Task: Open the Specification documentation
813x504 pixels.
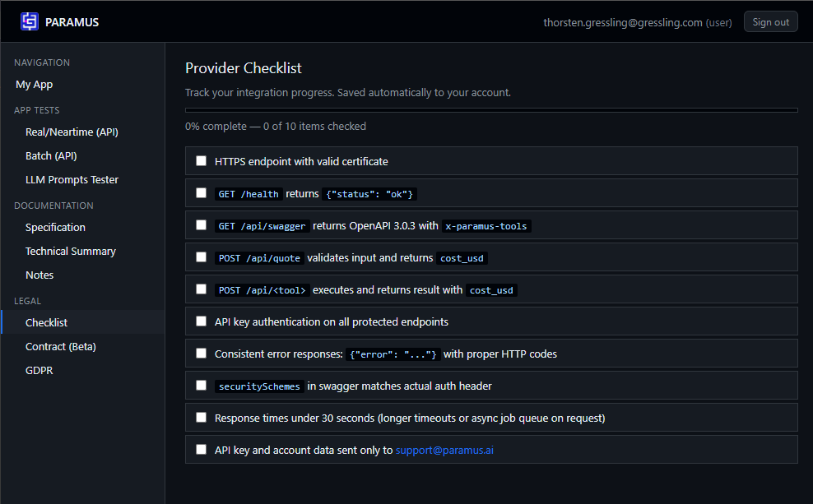Action: pyautogui.click(x=55, y=228)
